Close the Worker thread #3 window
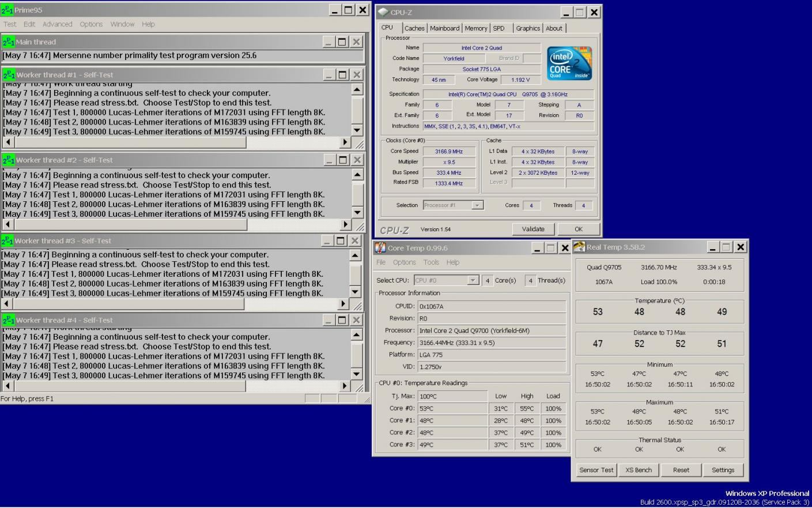This screenshot has width=812, height=508. 355,240
